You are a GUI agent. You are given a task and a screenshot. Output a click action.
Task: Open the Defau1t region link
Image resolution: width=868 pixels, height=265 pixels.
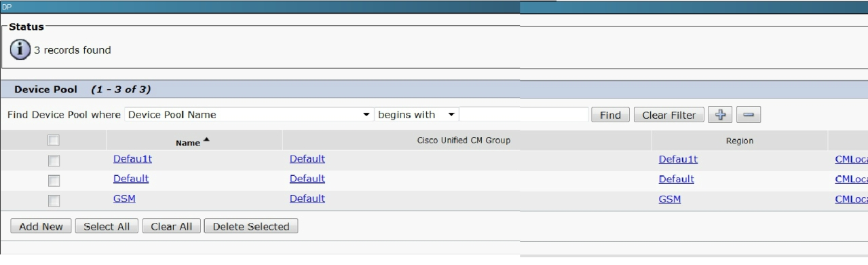tap(679, 160)
